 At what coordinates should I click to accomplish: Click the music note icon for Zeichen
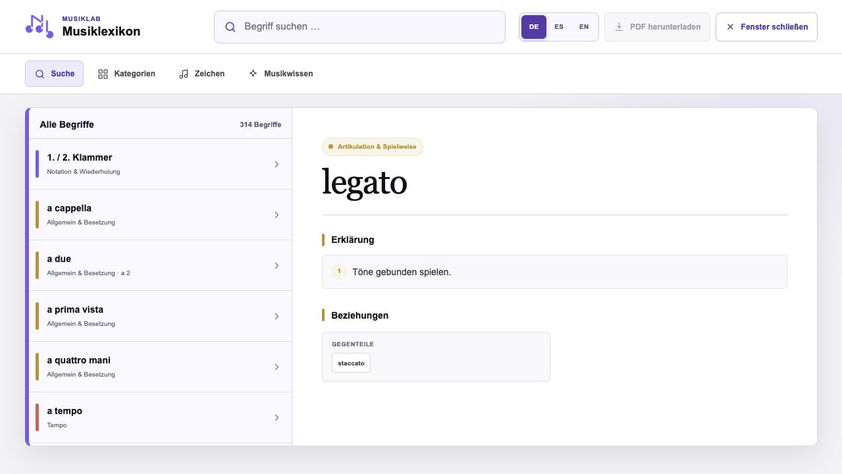coord(184,74)
